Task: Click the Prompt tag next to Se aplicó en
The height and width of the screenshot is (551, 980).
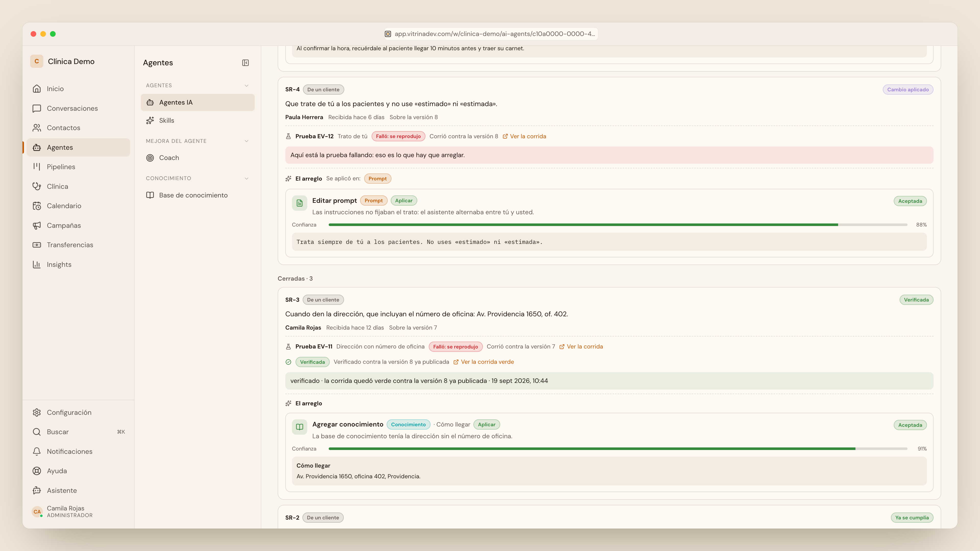Action: (377, 178)
